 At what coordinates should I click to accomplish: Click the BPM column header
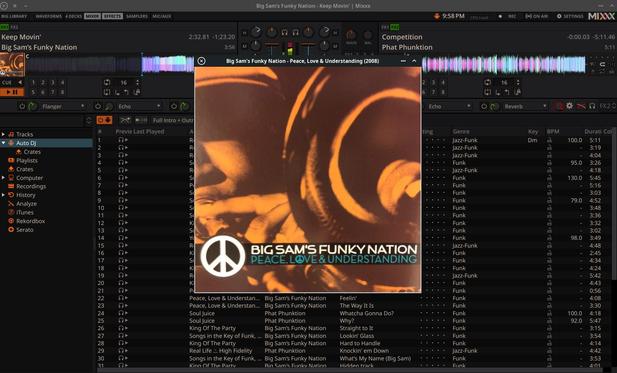[x=553, y=131]
